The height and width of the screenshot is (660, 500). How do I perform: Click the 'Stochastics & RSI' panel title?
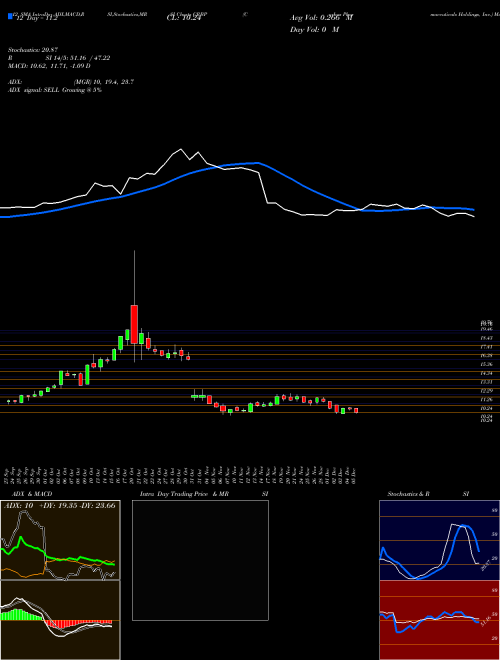coord(428,494)
